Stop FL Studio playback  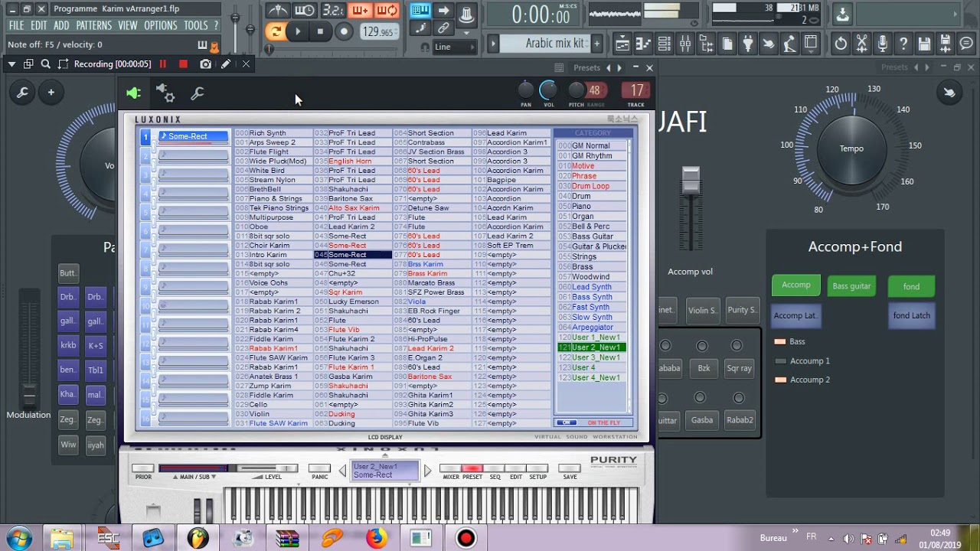(x=320, y=31)
